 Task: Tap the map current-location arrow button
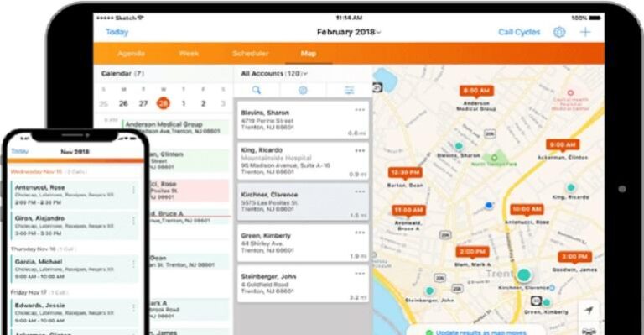pyautogui.click(x=589, y=311)
